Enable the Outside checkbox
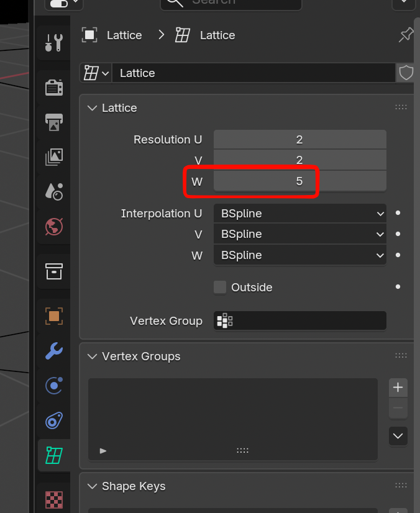Screen dimensions: 420x513 pyautogui.click(x=220, y=287)
